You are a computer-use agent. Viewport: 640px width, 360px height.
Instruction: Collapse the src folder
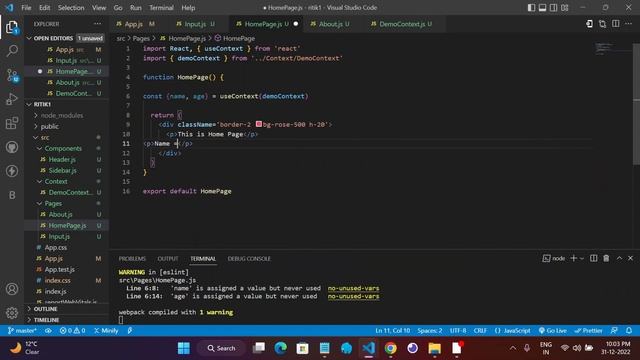click(44, 138)
